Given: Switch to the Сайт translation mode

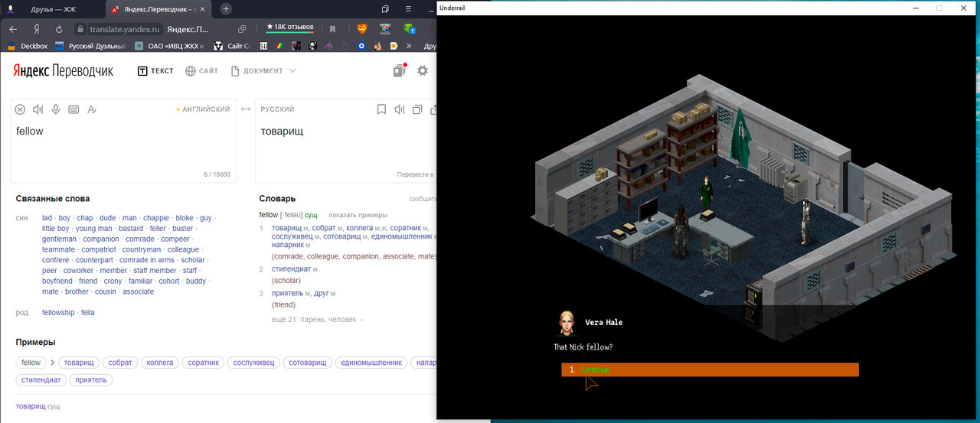Looking at the screenshot, I should coord(202,71).
